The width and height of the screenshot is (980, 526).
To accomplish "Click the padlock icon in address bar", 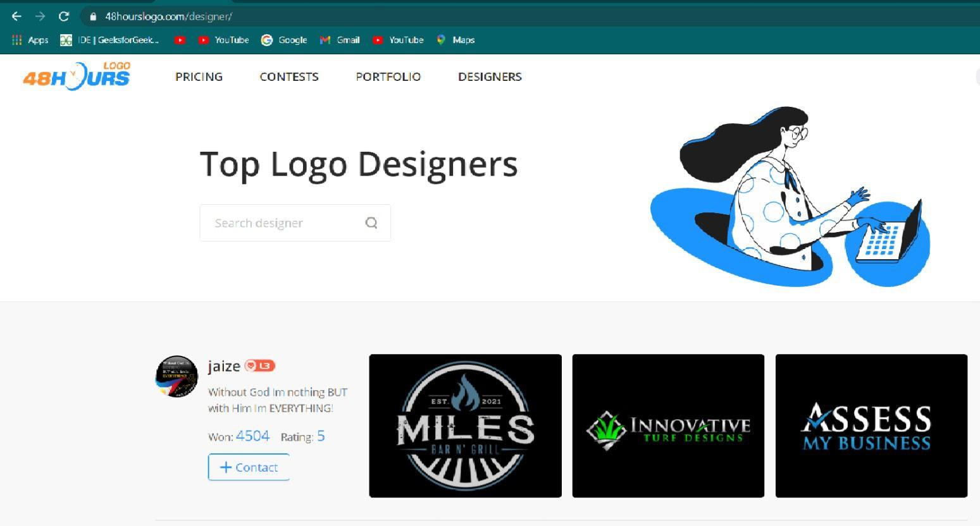I will pos(93,16).
